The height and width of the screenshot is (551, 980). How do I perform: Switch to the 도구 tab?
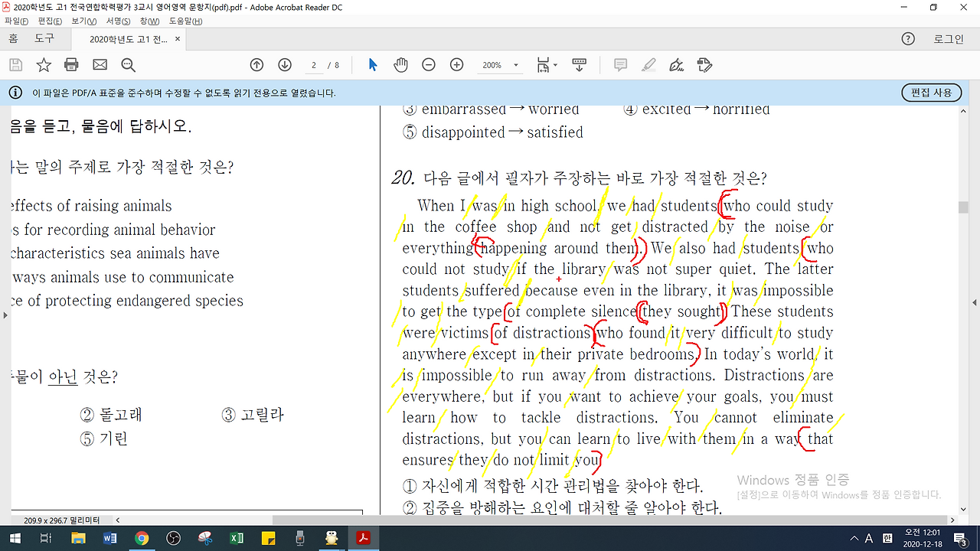44,38
